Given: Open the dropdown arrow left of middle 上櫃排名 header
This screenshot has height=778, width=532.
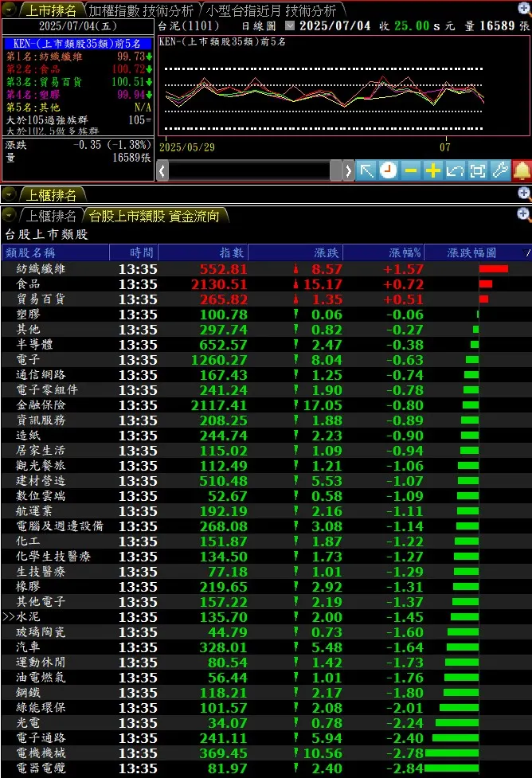Looking at the screenshot, I should click(9, 194).
